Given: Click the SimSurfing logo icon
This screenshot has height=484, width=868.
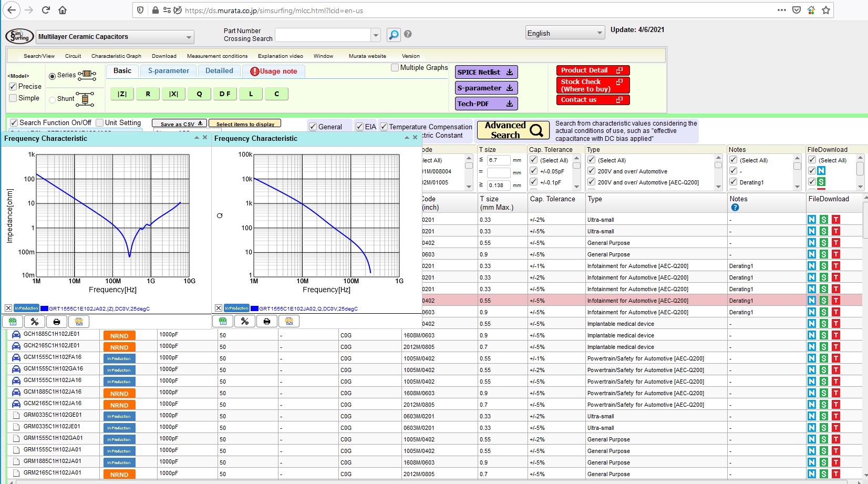Looking at the screenshot, I should [x=19, y=36].
